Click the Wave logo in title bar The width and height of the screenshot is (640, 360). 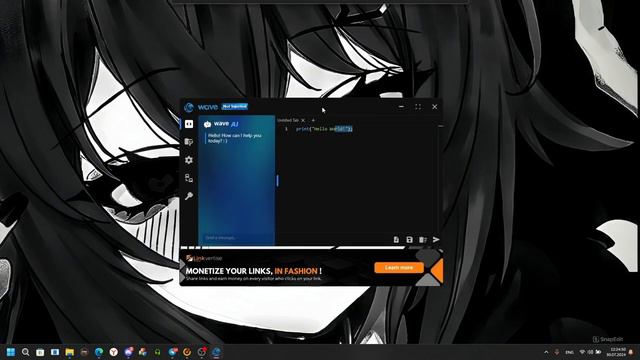[x=189, y=107]
